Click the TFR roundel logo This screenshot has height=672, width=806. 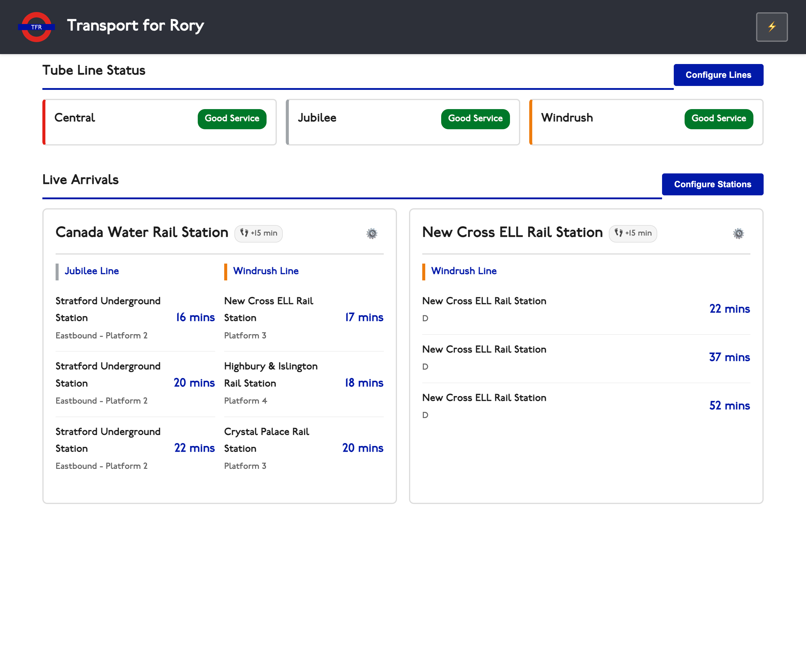click(36, 27)
